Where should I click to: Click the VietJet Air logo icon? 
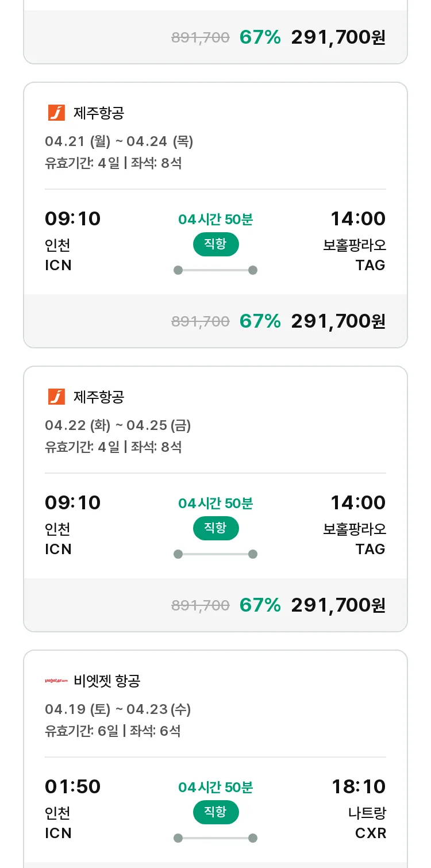click(x=56, y=681)
